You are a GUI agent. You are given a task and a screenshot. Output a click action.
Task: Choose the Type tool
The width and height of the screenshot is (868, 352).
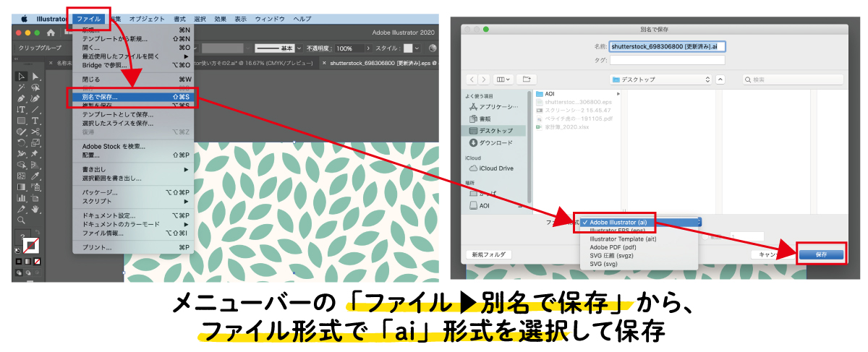(21, 109)
